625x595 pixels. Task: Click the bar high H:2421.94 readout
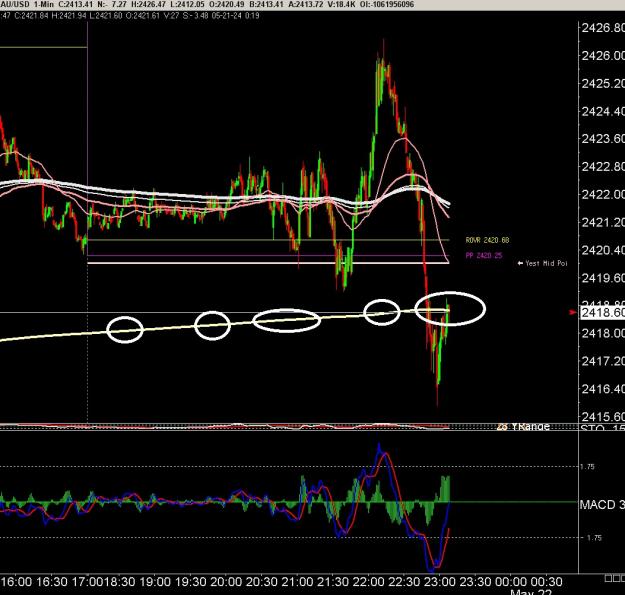pos(69,16)
